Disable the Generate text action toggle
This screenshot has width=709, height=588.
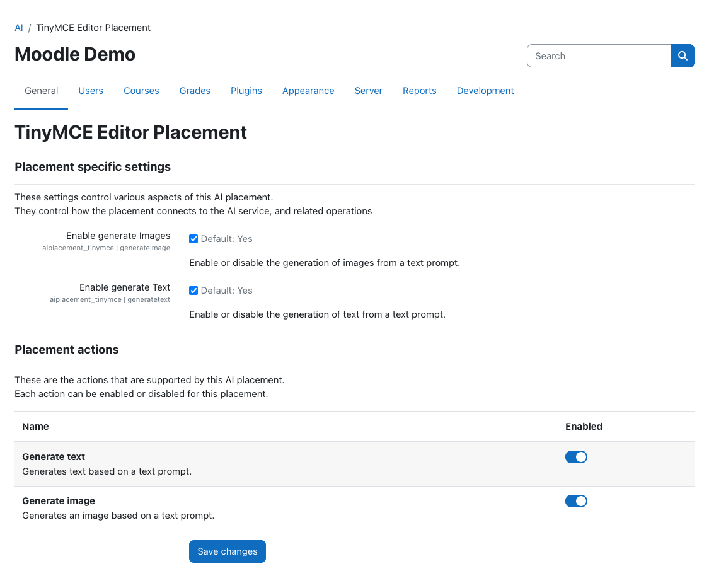(x=576, y=457)
